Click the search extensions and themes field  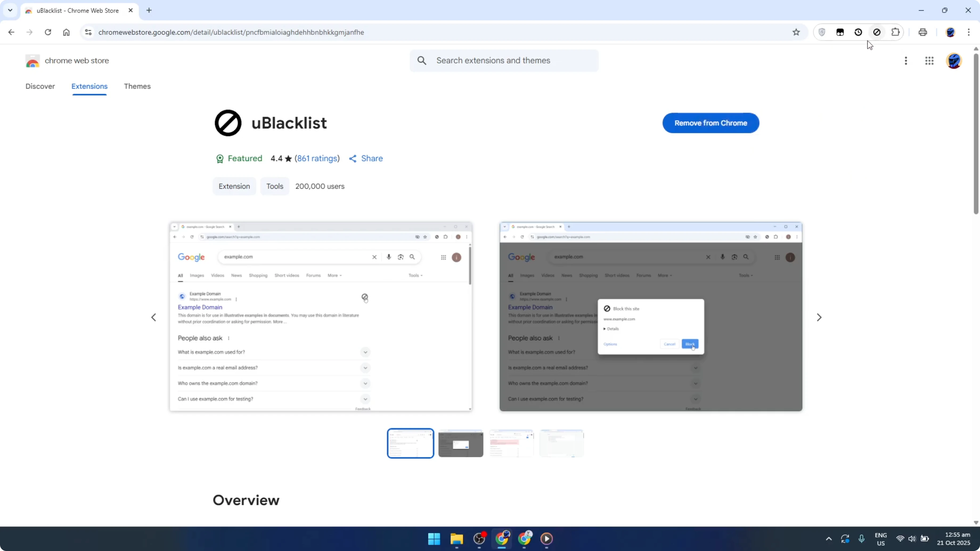pos(504,60)
